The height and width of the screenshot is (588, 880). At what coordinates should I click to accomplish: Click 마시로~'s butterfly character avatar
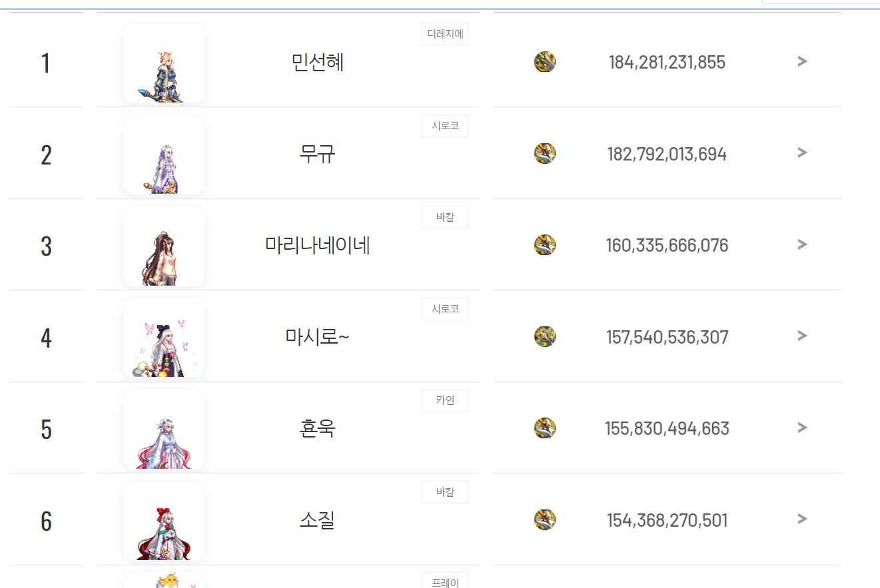(164, 338)
